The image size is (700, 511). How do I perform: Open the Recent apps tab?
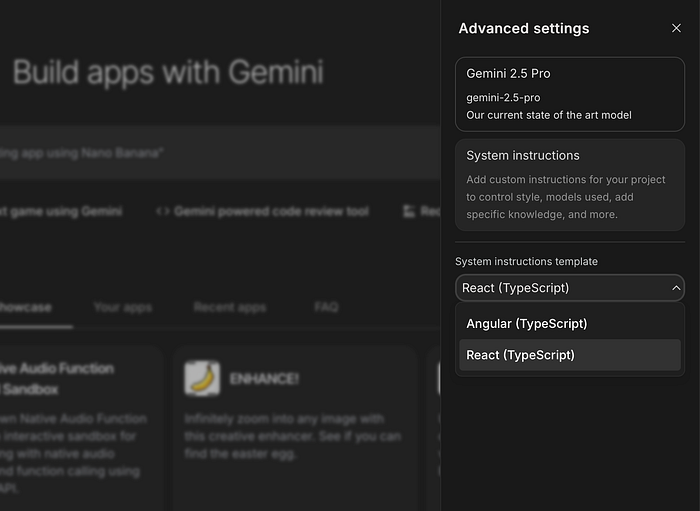230,308
